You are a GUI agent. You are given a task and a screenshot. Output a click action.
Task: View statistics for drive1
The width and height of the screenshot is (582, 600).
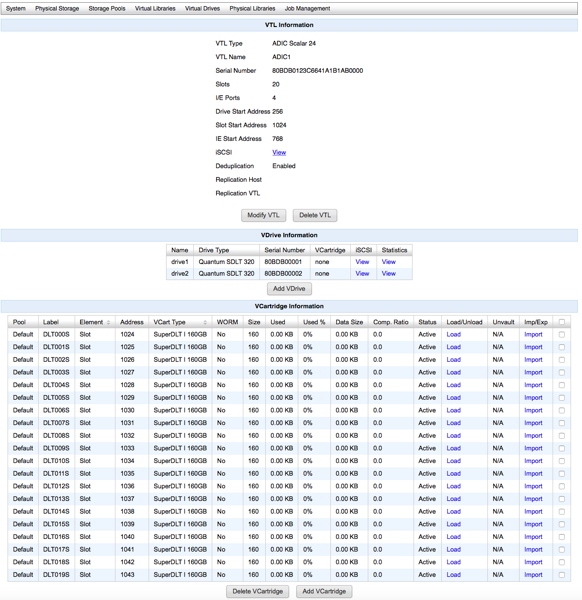coord(388,262)
